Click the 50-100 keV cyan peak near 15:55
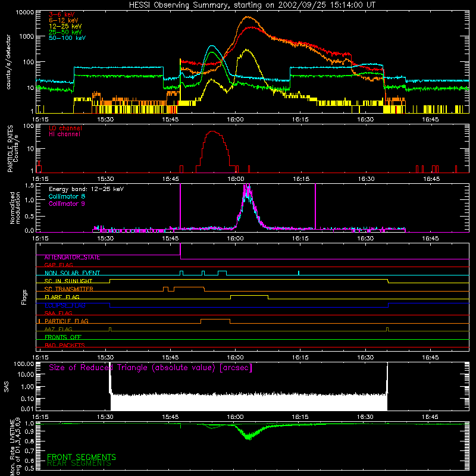476x476 pixels. point(212,46)
